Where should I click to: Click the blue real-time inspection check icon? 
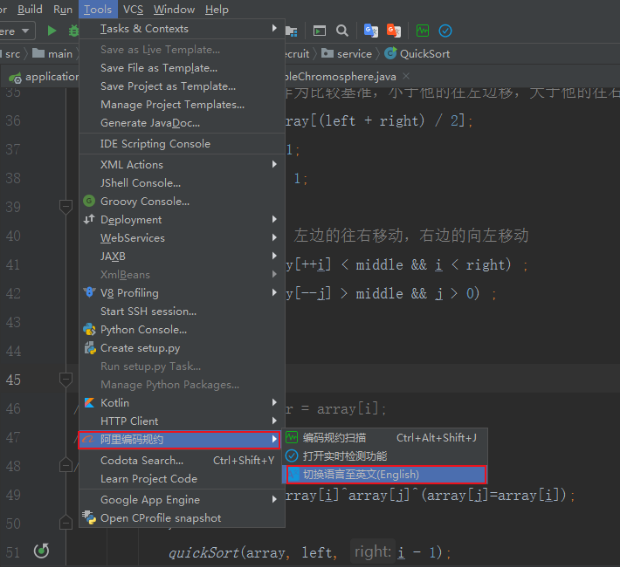445,30
